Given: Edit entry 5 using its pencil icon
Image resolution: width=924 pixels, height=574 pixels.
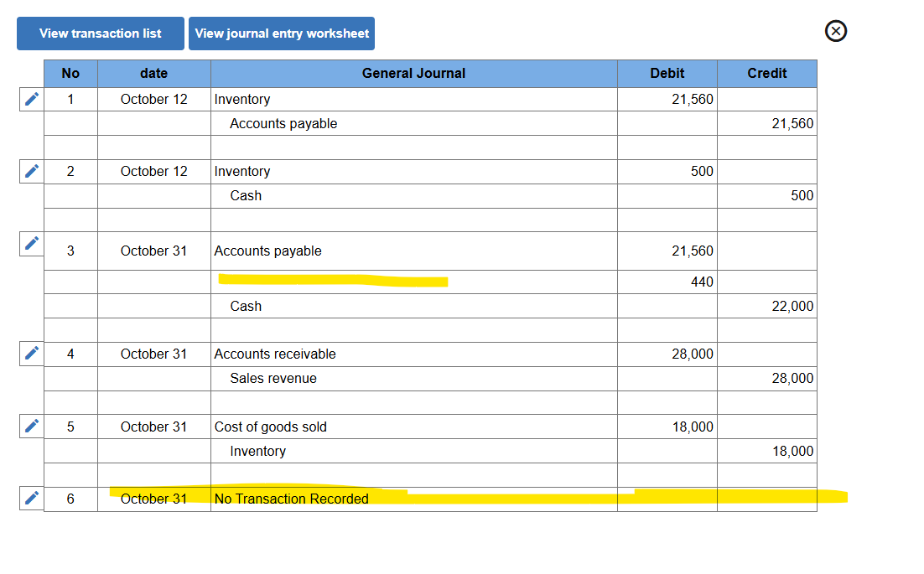Looking at the screenshot, I should coord(31,426).
